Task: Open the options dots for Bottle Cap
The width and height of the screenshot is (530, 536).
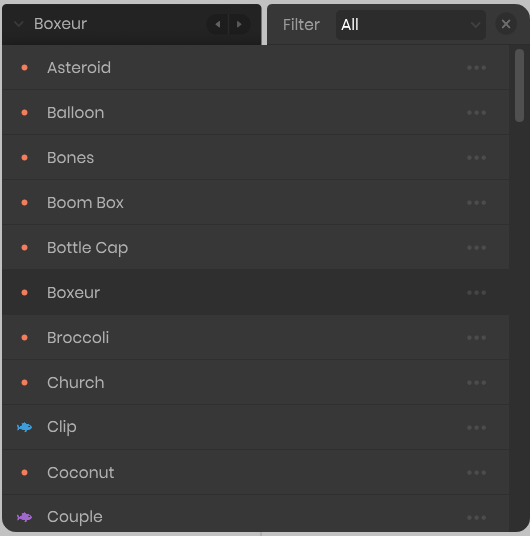Action: tap(476, 248)
